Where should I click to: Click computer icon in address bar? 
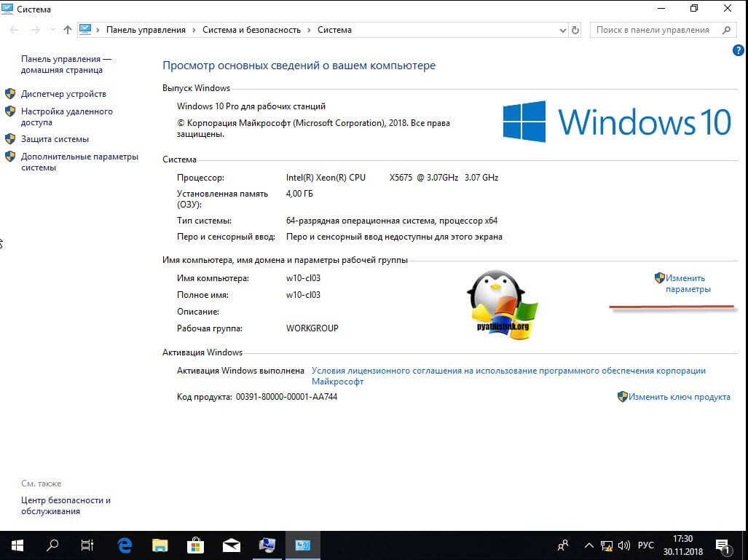(x=85, y=30)
